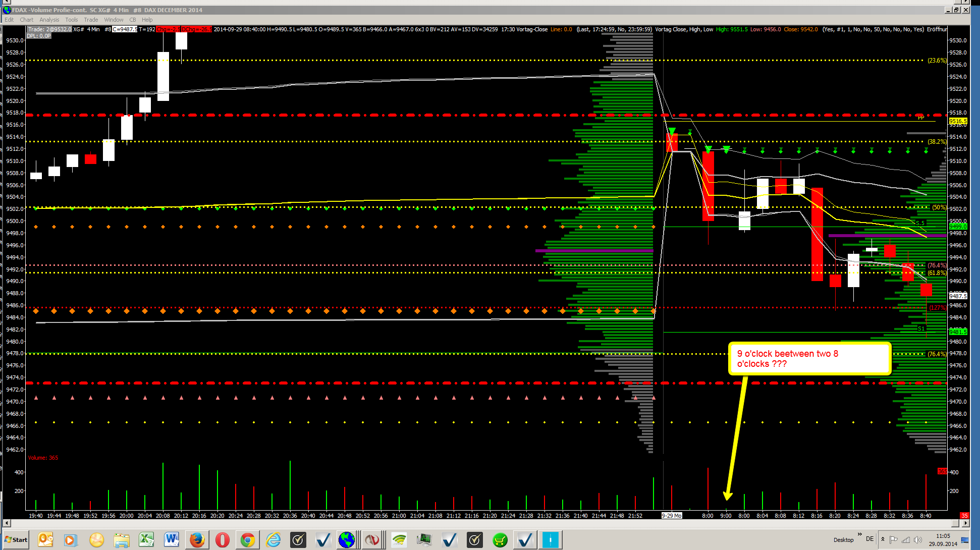This screenshot has width=980, height=550.
Task: Click the green shopping cart taskbar icon
Action: tap(500, 540)
